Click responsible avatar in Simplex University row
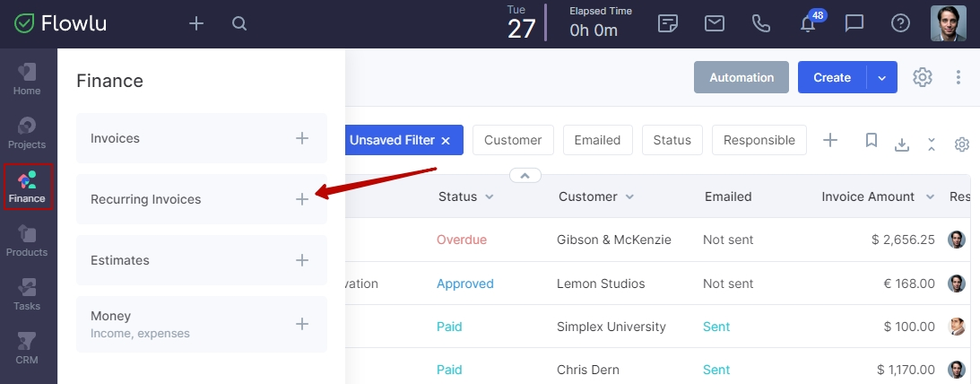This screenshot has height=384, width=980. pyautogui.click(x=957, y=327)
